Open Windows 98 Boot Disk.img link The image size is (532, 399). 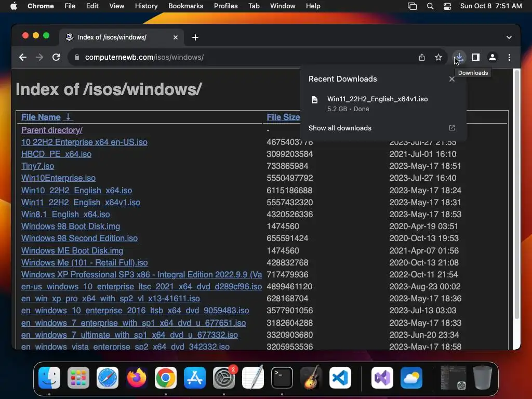[71, 227]
